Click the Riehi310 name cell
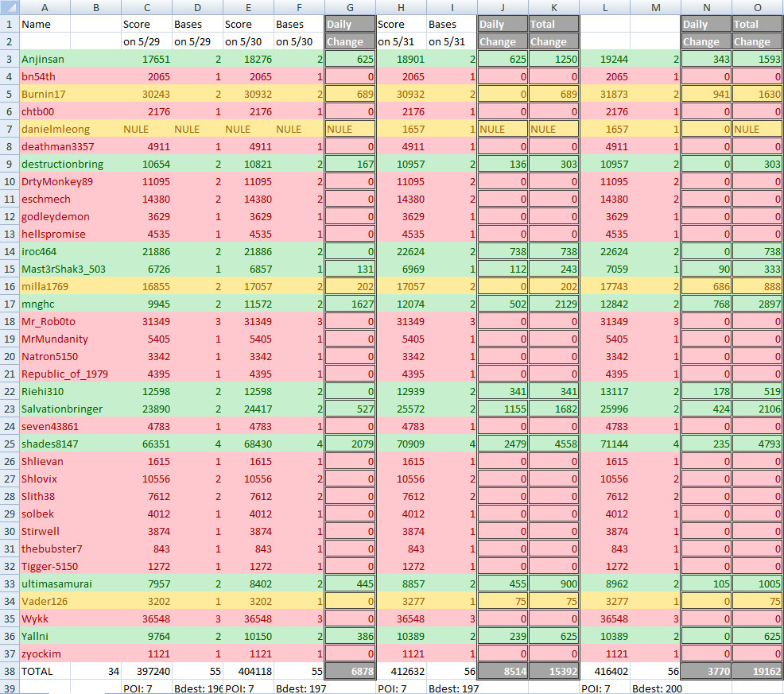This screenshot has width=784, height=694. coord(45,391)
